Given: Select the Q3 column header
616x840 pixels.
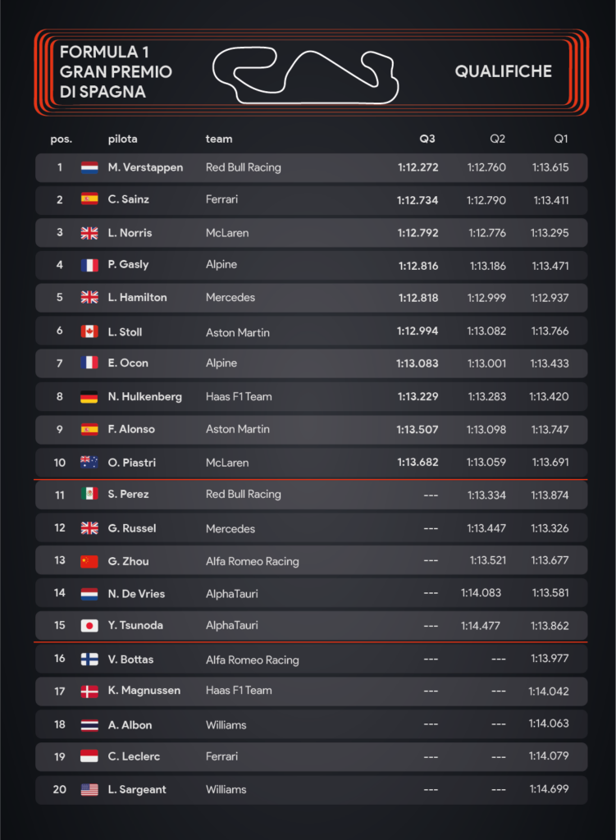Looking at the screenshot, I should [427, 139].
